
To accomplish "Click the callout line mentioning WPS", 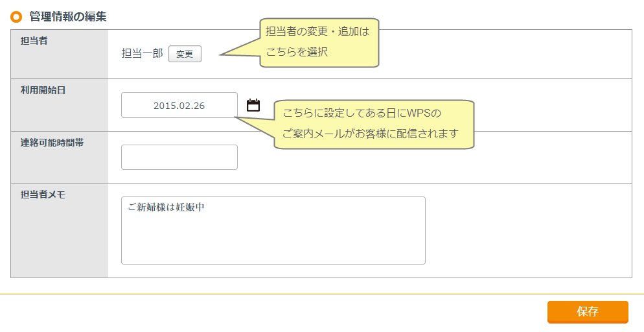I will [x=362, y=113].
